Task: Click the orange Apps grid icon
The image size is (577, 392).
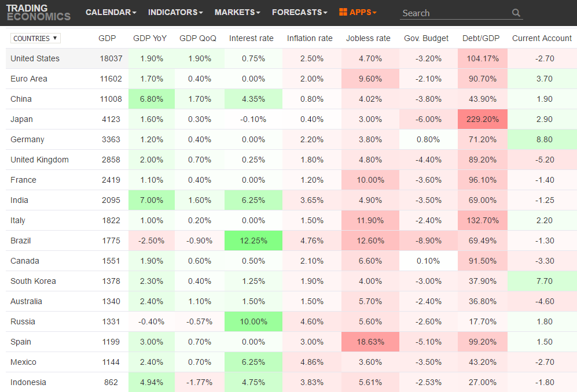Action: point(343,12)
